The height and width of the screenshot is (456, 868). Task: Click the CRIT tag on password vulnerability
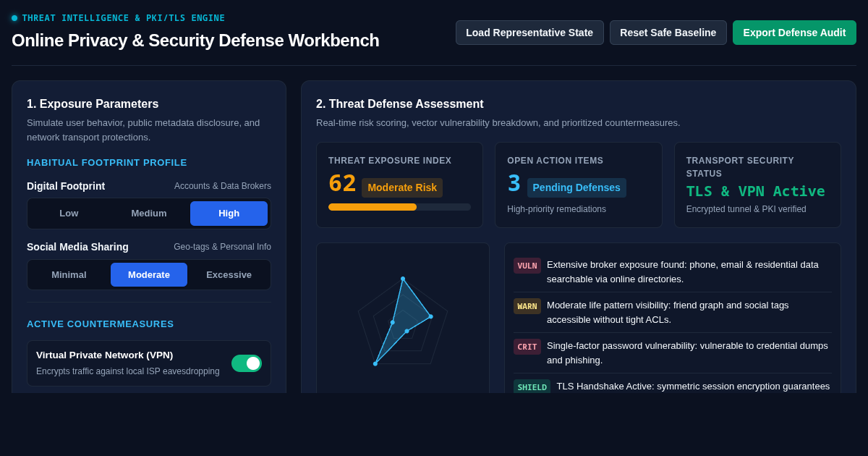click(527, 347)
